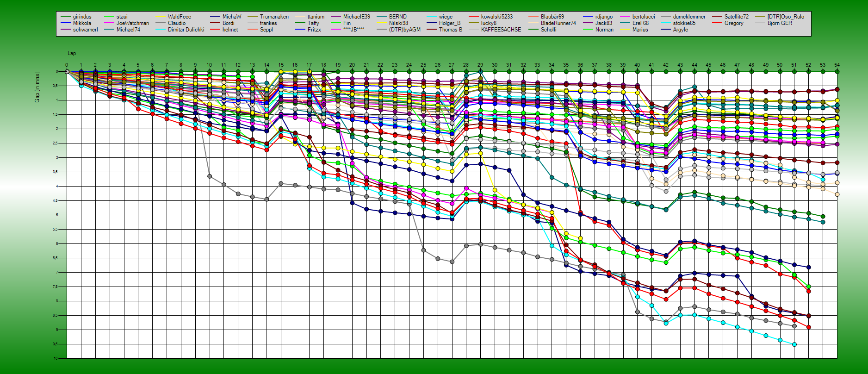
Task: Select the Satellite72 dark red swatch
Action: click(718, 17)
